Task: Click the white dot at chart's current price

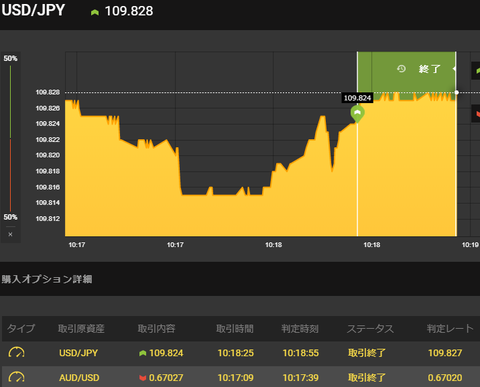Action: (x=457, y=92)
